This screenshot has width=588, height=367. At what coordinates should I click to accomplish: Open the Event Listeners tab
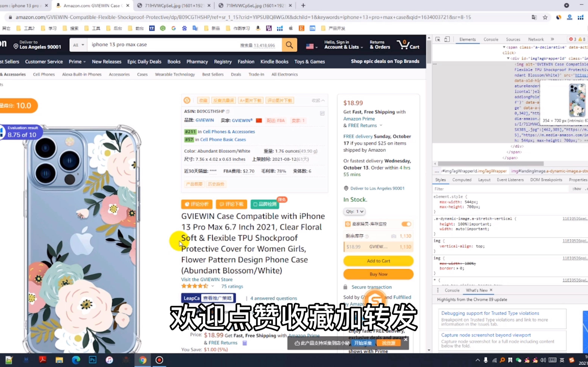(x=510, y=180)
